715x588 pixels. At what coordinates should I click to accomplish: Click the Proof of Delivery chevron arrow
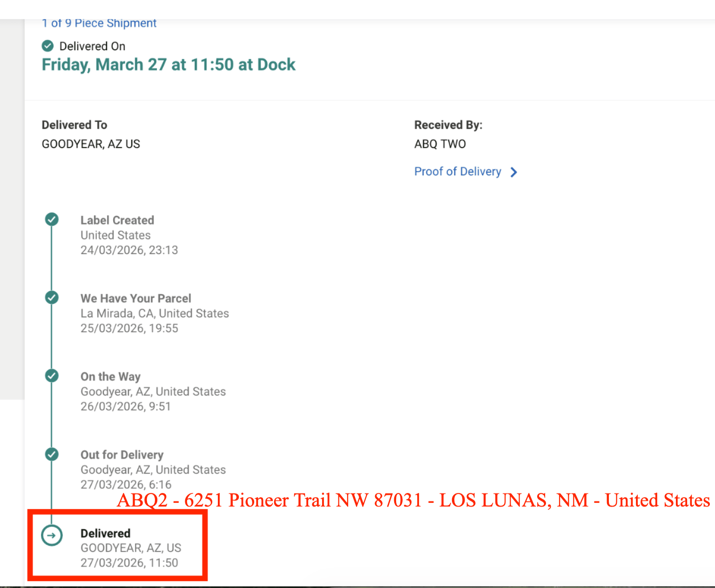coord(513,172)
